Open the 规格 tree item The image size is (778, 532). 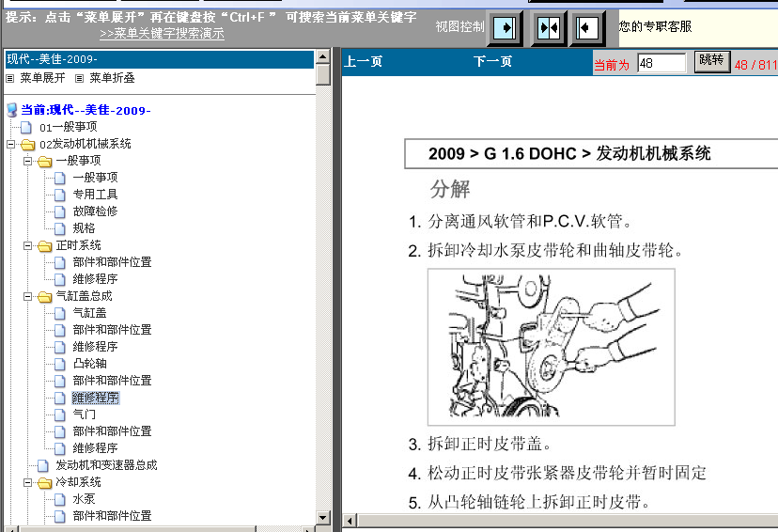84,228
